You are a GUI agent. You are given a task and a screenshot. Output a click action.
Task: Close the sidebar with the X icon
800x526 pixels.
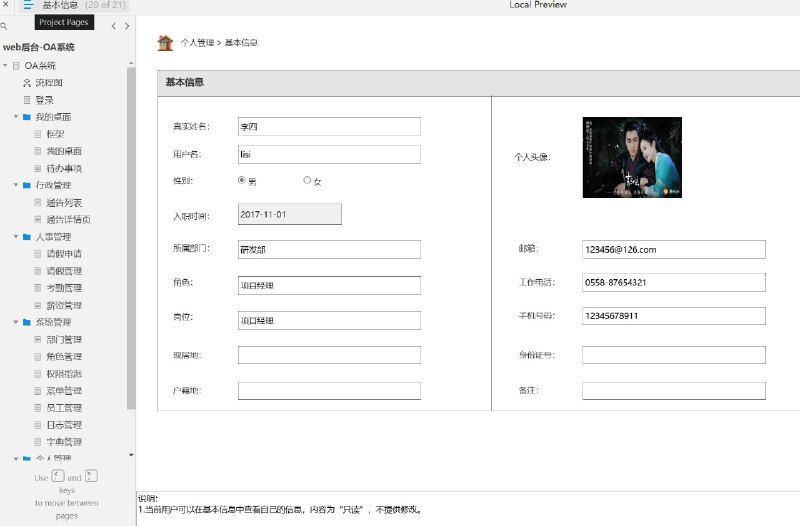pyautogui.click(x=6, y=4)
